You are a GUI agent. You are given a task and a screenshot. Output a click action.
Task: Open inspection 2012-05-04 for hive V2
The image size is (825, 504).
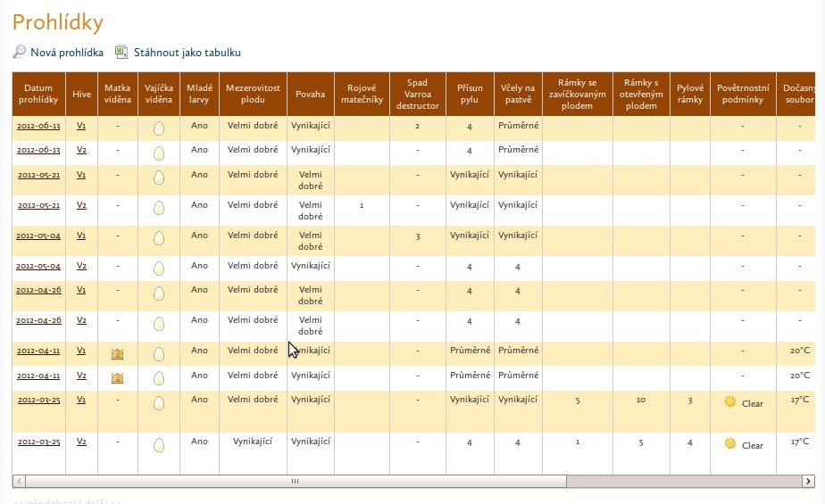pos(38,267)
